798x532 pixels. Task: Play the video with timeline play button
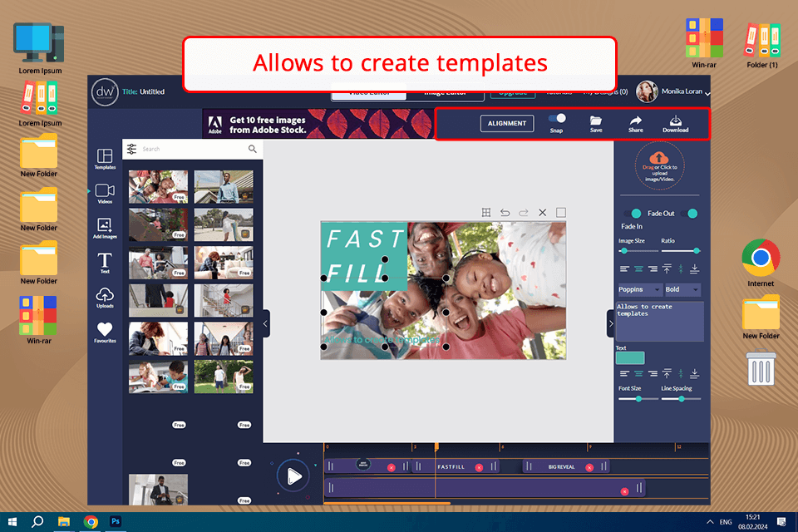tap(293, 476)
